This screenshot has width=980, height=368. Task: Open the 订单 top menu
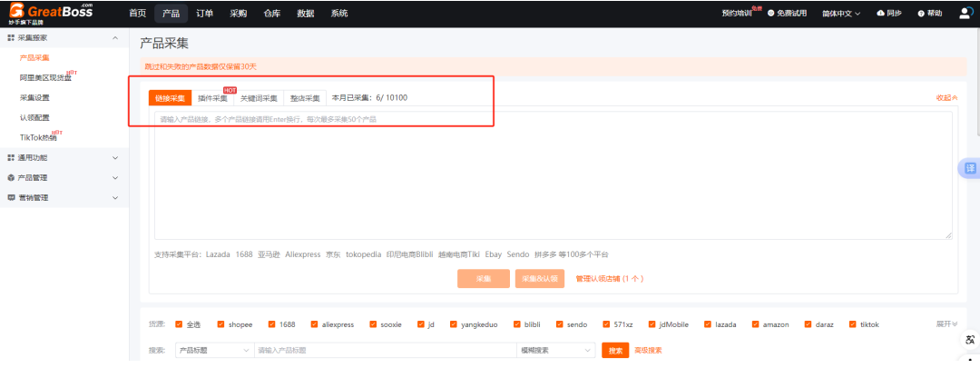205,14
